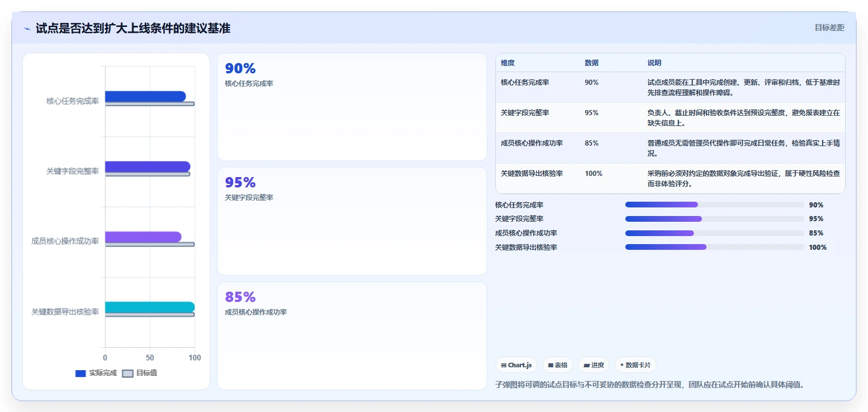Click the cyan 关键数据导出核验率 chart bar

(150, 307)
